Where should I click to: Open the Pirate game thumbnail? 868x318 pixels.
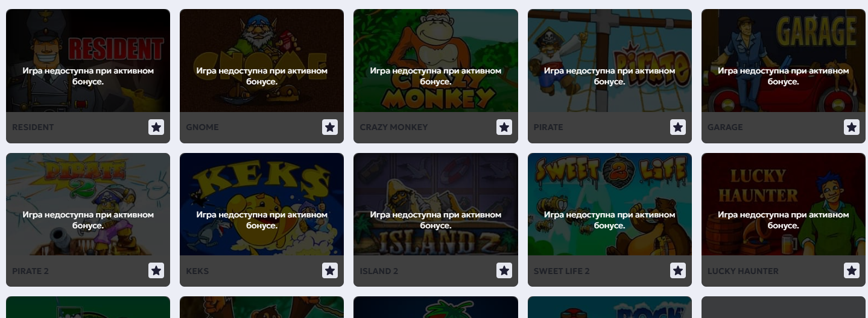(610, 60)
